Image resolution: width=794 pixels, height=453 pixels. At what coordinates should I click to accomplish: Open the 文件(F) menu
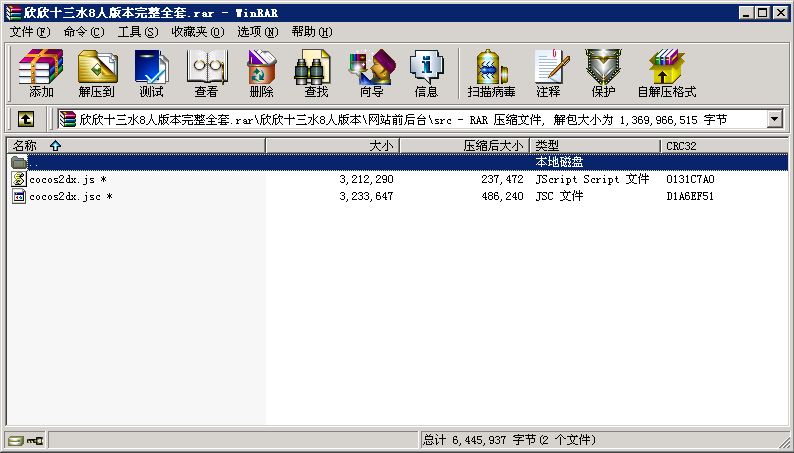point(30,32)
